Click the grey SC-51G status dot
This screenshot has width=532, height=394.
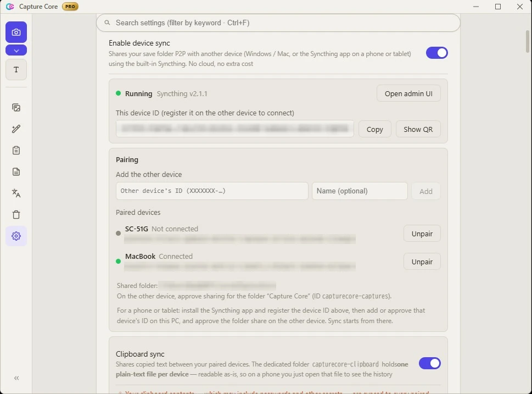point(118,234)
